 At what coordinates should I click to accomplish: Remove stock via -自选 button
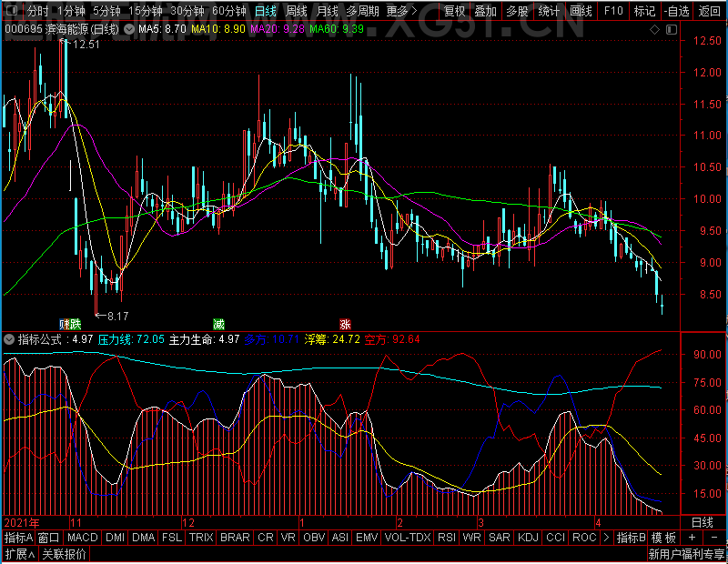(x=676, y=11)
